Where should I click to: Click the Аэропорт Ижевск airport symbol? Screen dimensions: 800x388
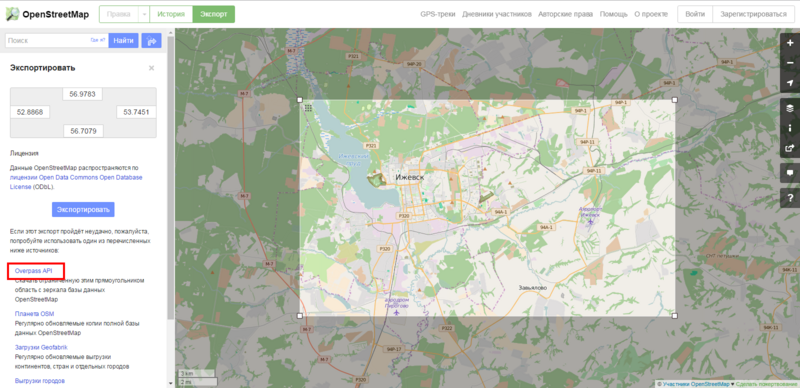click(590, 222)
